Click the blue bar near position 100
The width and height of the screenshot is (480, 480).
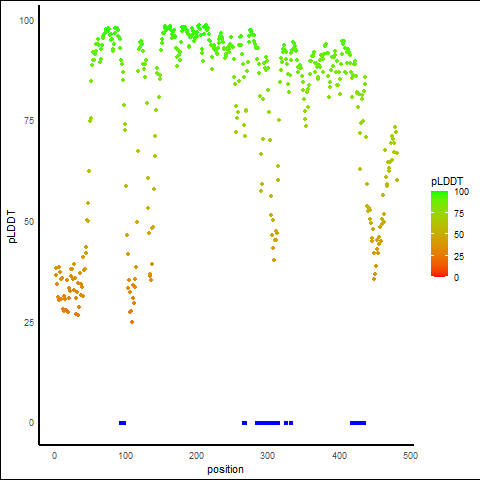pos(123,423)
